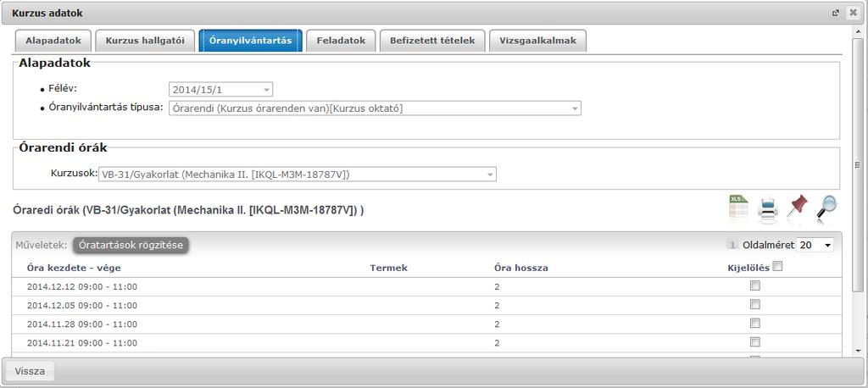Click the Termek column header

point(388,268)
